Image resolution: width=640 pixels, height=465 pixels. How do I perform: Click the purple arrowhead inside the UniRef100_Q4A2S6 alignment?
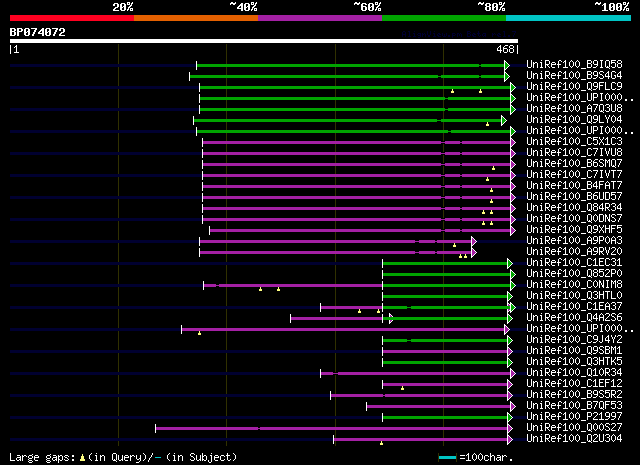tap(391, 318)
